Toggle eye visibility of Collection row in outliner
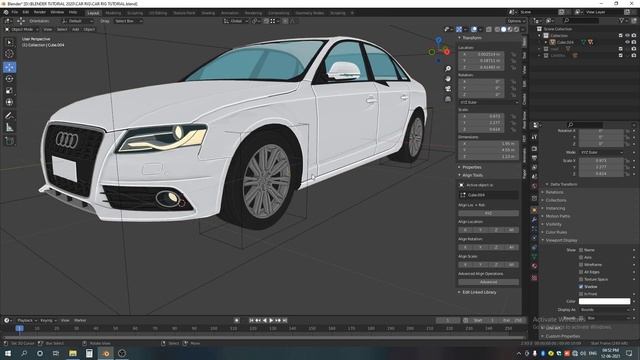 (x=627, y=36)
